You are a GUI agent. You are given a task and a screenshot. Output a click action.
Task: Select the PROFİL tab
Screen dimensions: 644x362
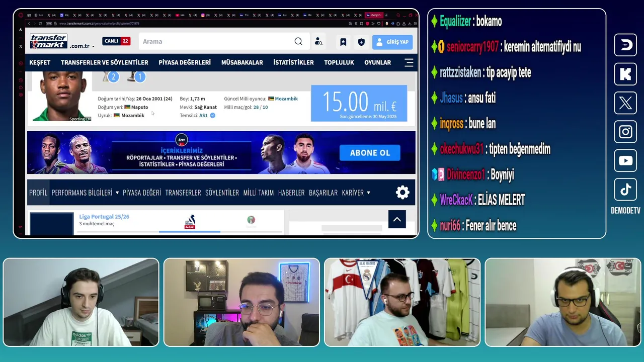tap(38, 193)
